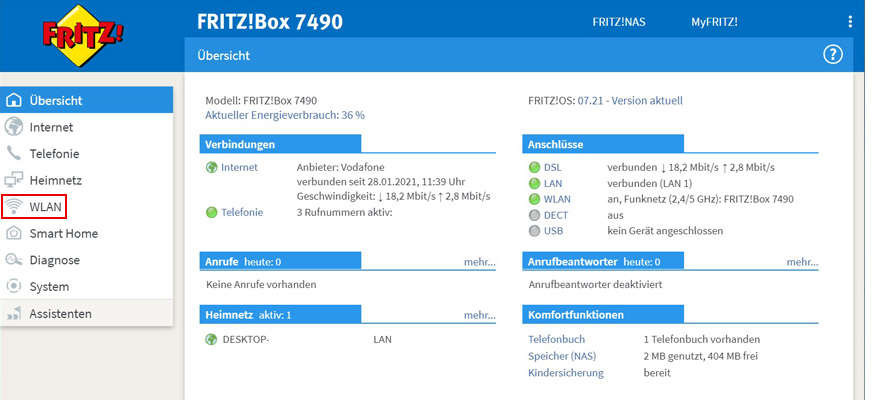The image size is (879, 400).
Task: Click the Telefonbuch link under Komfortfunktionen
Action: (555, 339)
